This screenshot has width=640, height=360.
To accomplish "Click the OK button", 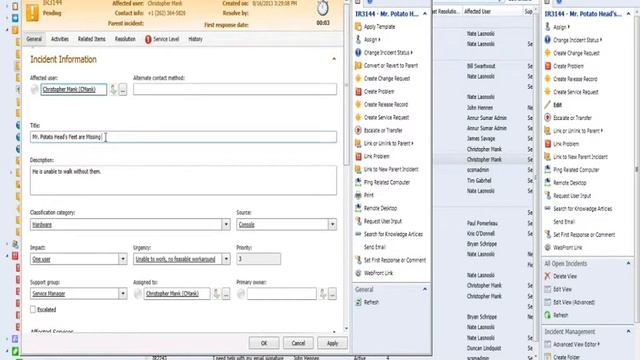I will [x=264, y=343].
